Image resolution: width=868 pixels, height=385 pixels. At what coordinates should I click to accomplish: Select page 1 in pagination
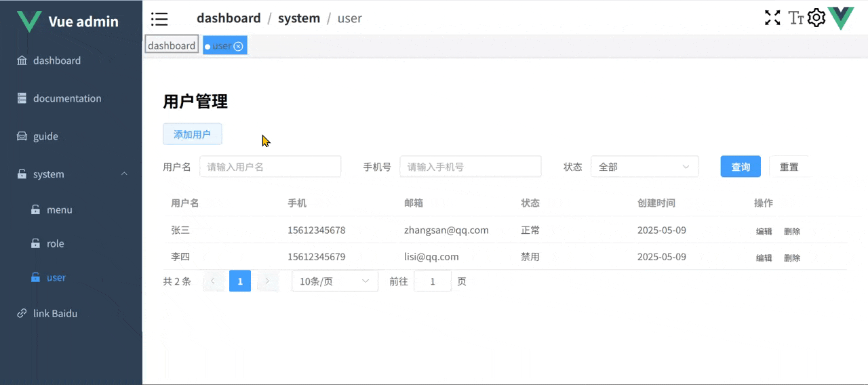click(x=240, y=281)
